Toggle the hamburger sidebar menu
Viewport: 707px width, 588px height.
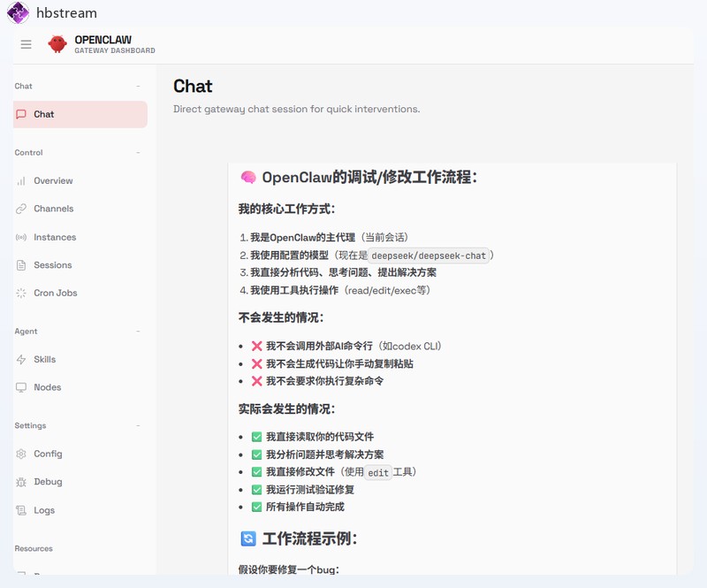coord(27,44)
